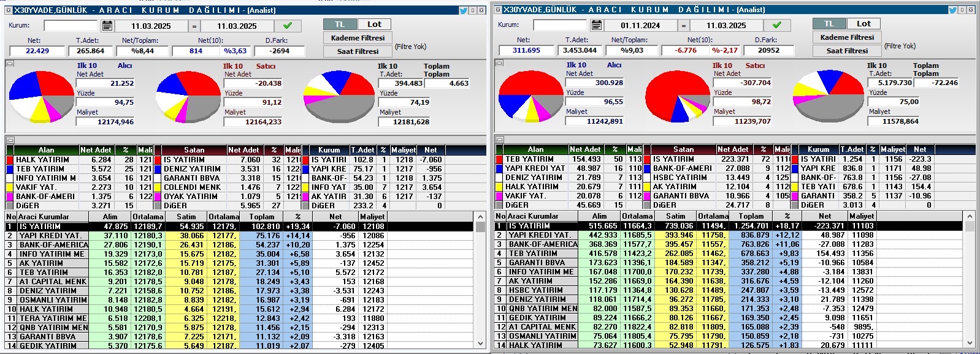Screen dimensions: 980x354
Task: Sort by Toplam column in left window
Action: 262,217
